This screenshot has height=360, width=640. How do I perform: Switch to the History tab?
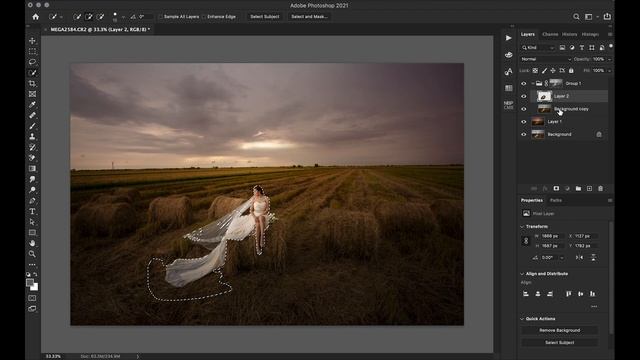pyautogui.click(x=569, y=34)
